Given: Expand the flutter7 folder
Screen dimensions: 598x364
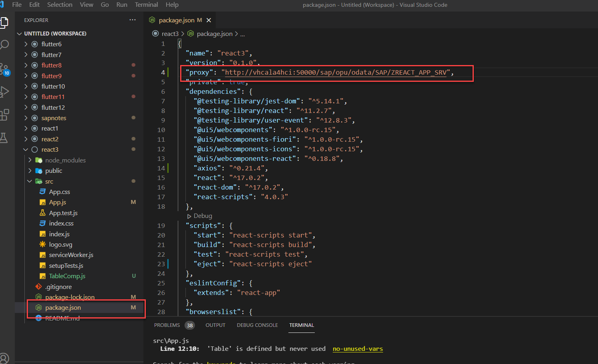Looking at the screenshot, I should [26, 55].
